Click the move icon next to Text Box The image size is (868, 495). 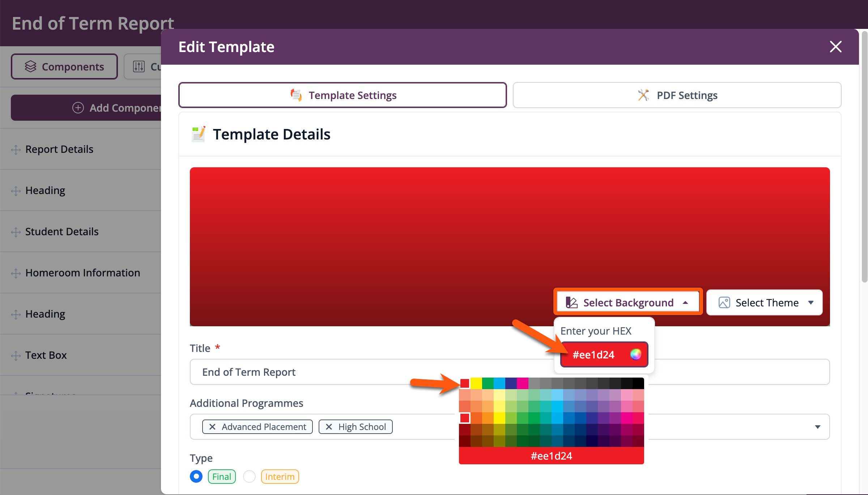pyautogui.click(x=16, y=356)
